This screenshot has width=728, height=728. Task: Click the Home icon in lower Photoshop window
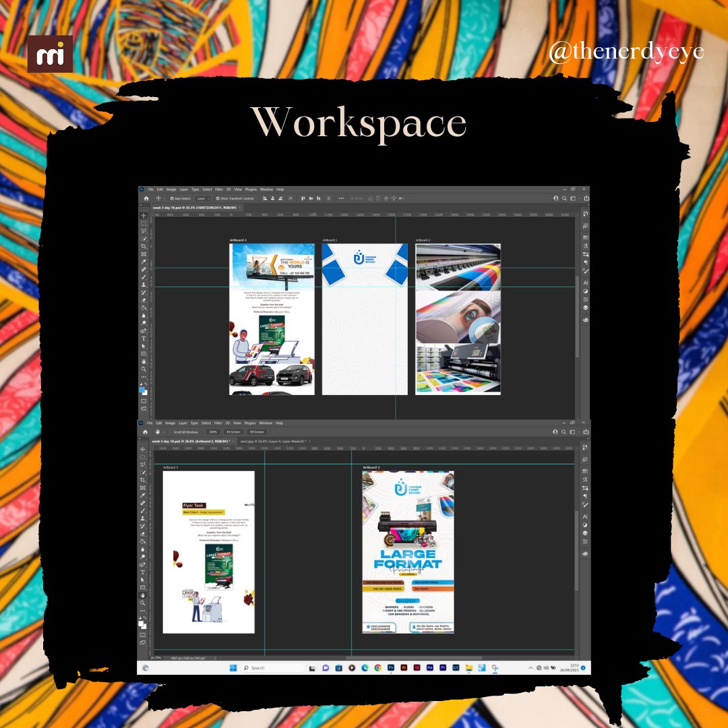click(145, 432)
